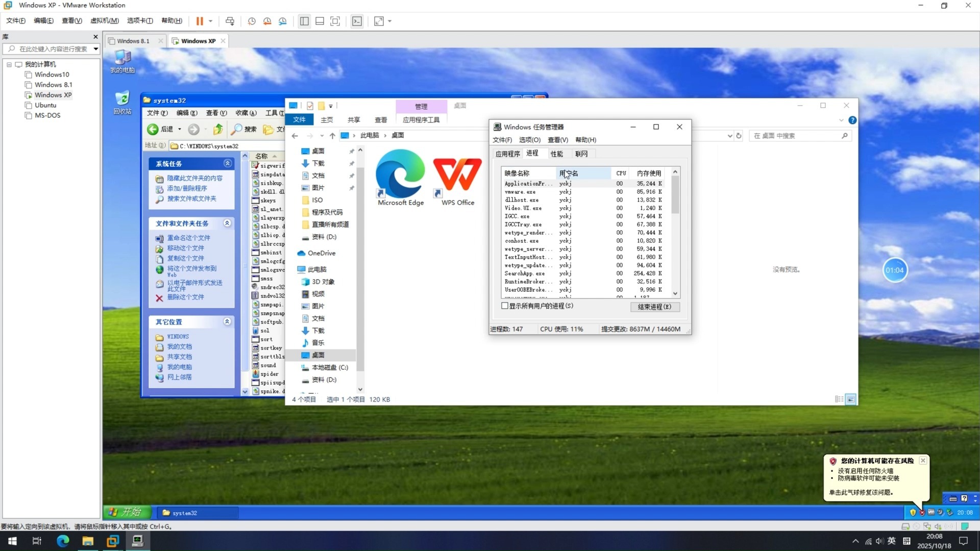The height and width of the screenshot is (551, 980).
Task: Open the library search dropdown arrow
Action: pyautogui.click(x=95, y=49)
